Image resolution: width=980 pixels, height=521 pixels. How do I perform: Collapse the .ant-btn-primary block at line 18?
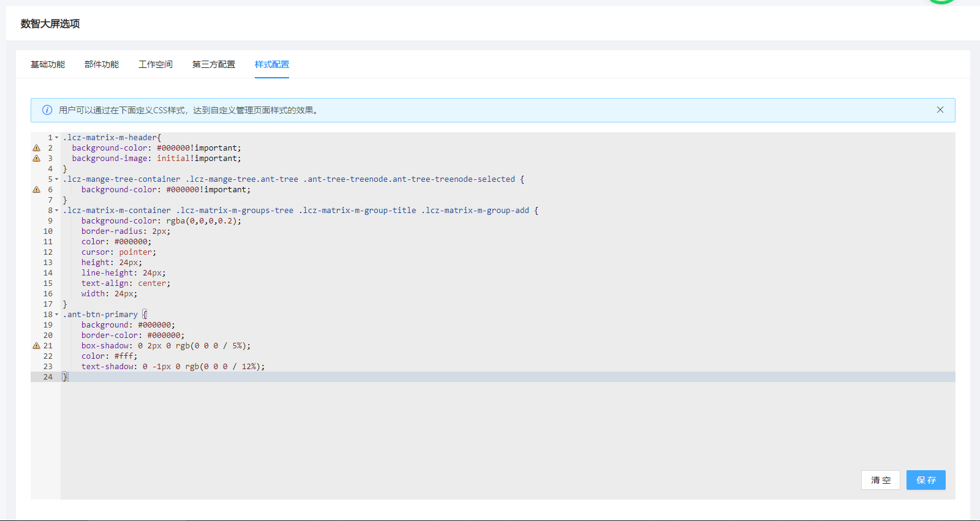tap(57, 315)
